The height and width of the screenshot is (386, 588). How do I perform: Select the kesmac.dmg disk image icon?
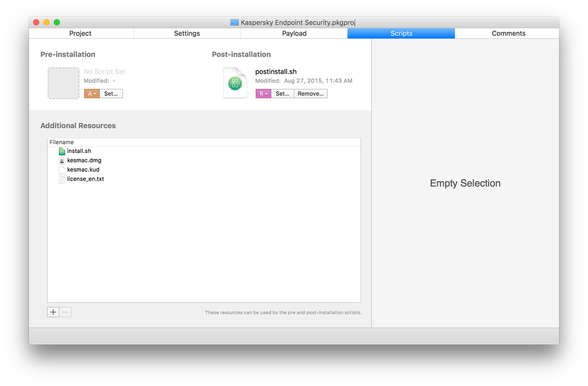[62, 161]
